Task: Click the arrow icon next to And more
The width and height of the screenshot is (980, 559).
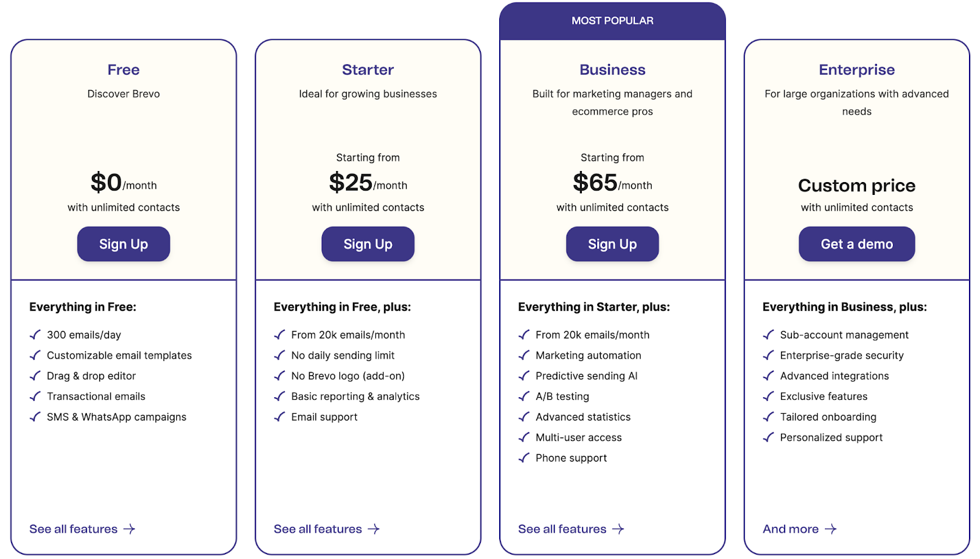Action: pyautogui.click(x=831, y=529)
